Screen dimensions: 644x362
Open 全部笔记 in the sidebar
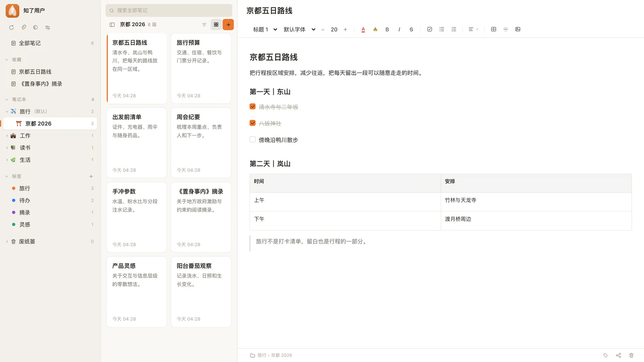pos(50,43)
